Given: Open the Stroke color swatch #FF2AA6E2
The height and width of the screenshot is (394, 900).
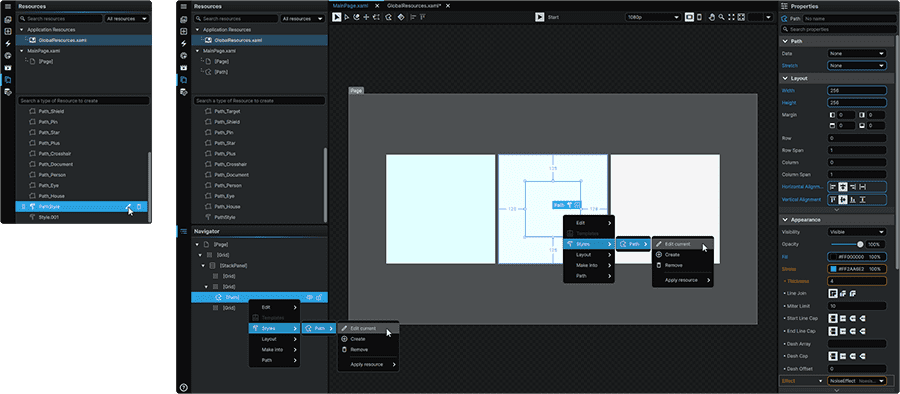Looking at the screenshot, I should tap(833, 269).
